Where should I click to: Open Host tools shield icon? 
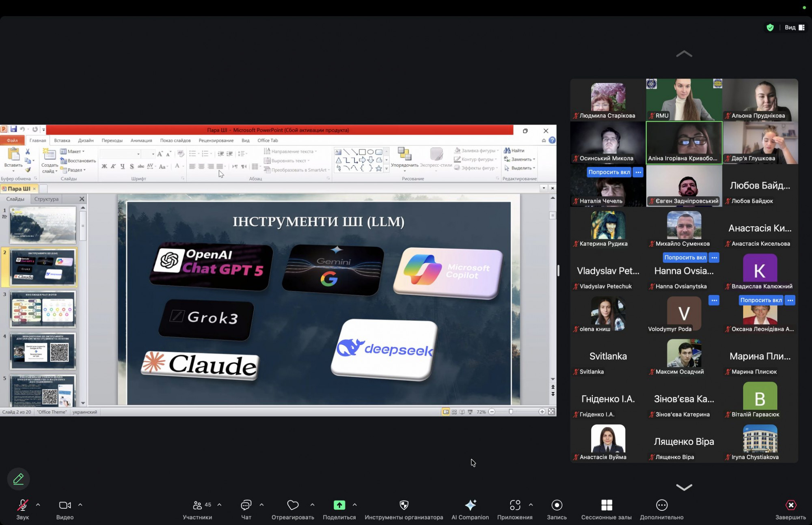(x=404, y=505)
